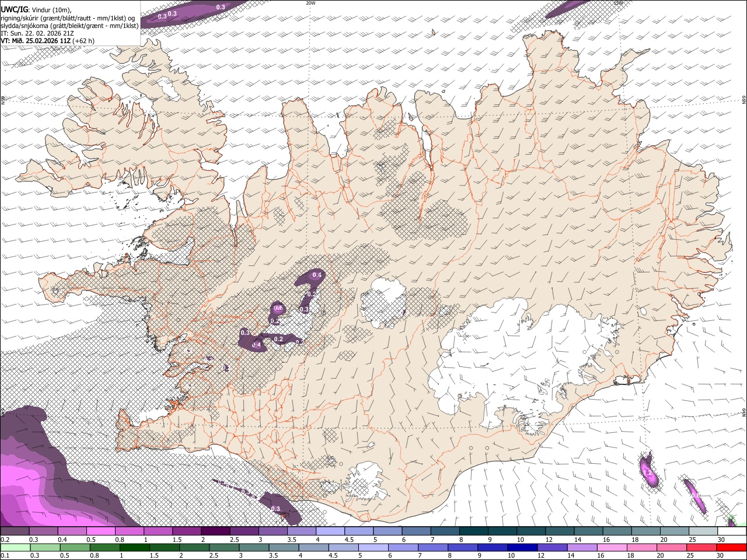Click the '0.2' label in the legend
Screen dimensions: 747x560
pyautogui.click(x=5, y=540)
